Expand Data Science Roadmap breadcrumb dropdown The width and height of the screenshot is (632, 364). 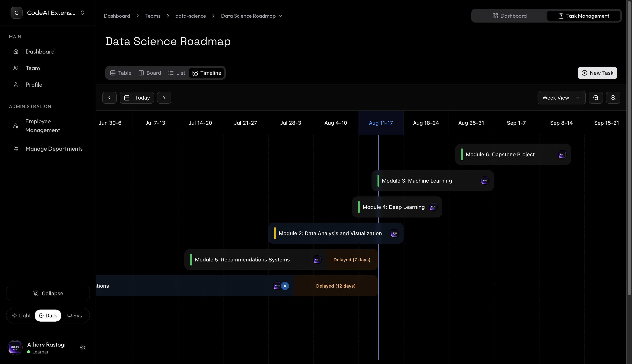point(280,16)
